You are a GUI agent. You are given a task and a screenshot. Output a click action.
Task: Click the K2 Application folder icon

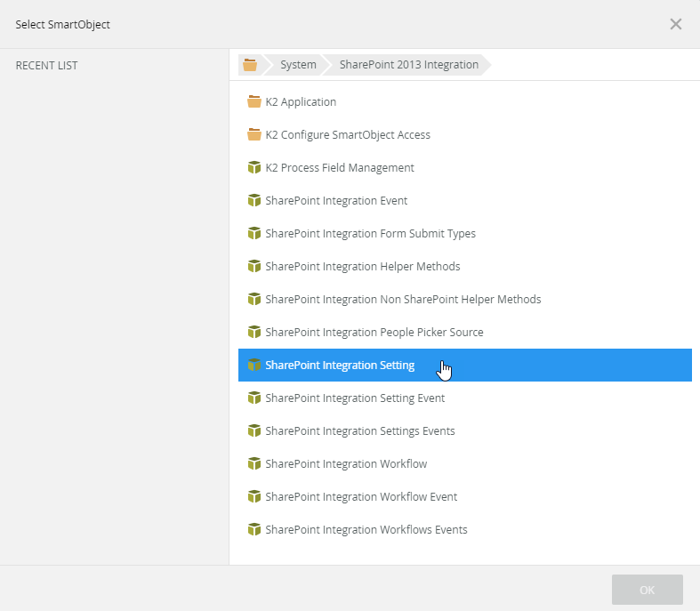coord(254,102)
